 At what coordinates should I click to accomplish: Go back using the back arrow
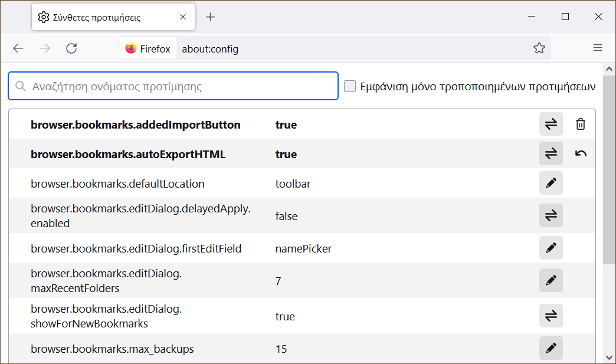pos(18,48)
